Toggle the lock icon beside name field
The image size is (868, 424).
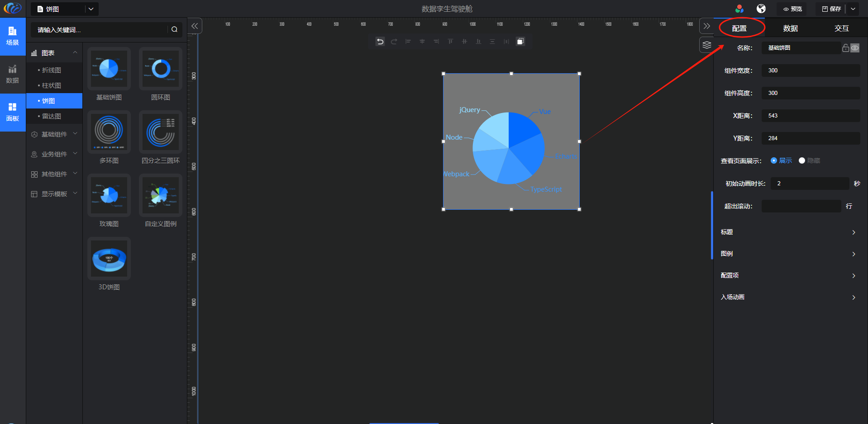pos(845,48)
